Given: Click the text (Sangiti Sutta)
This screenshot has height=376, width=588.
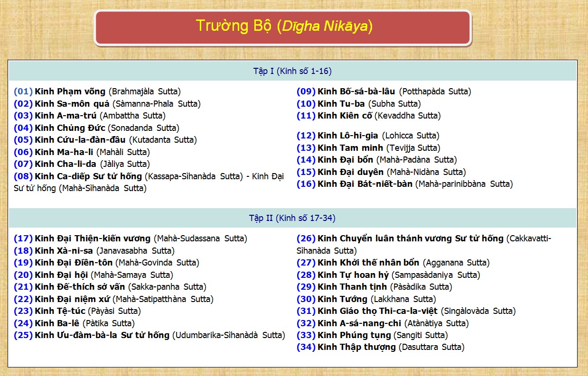Looking at the screenshot, I should (x=421, y=335).
